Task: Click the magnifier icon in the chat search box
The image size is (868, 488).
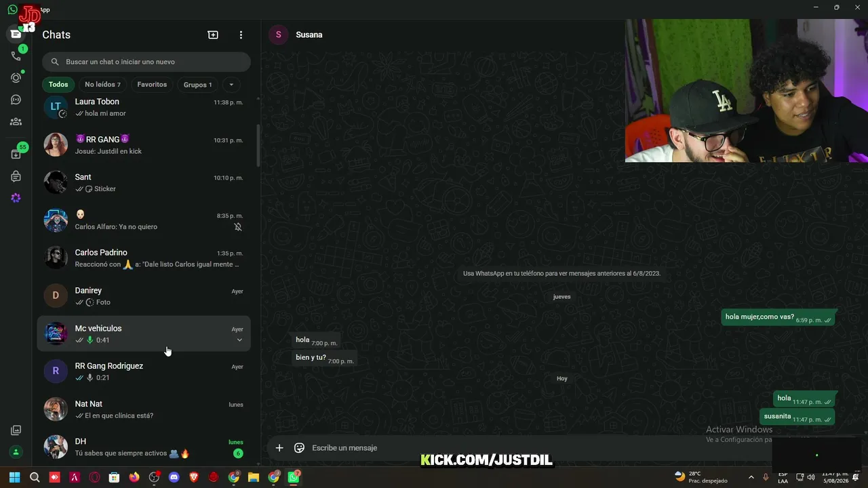Action: 55,62
